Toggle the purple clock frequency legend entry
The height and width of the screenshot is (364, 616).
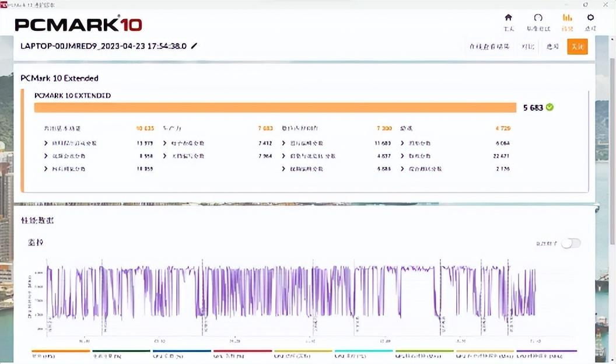(x=547, y=353)
